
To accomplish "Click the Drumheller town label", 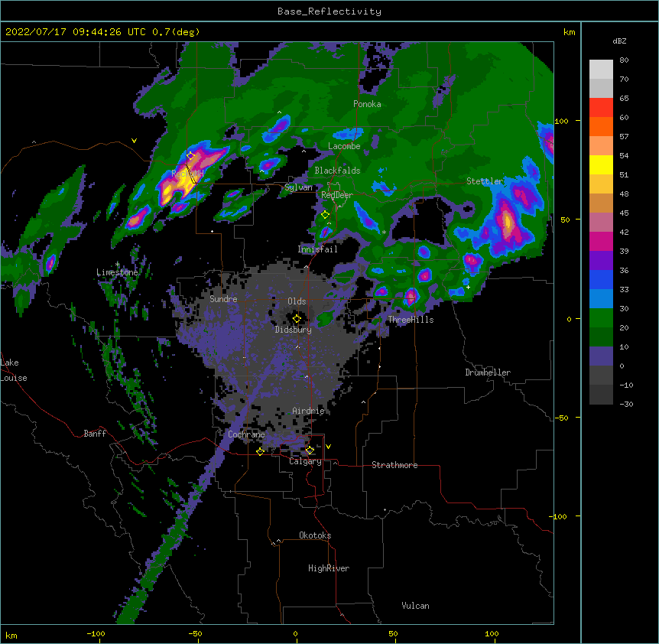I will [x=488, y=372].
